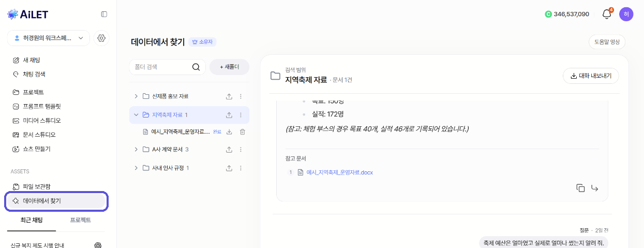Open more options for A사 계약 문서
This screenshot has width=644, height=248.
pos(241,150)
